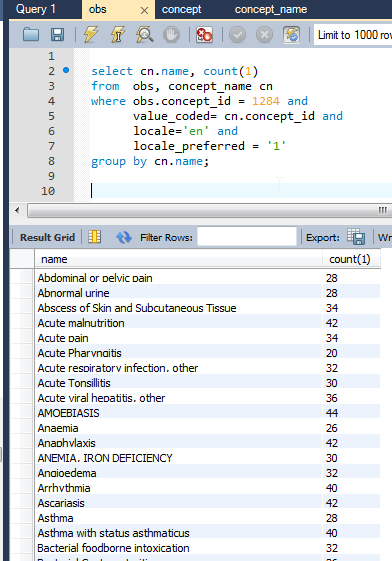Click the editor horizontal scrollbar left arrow

17,210
